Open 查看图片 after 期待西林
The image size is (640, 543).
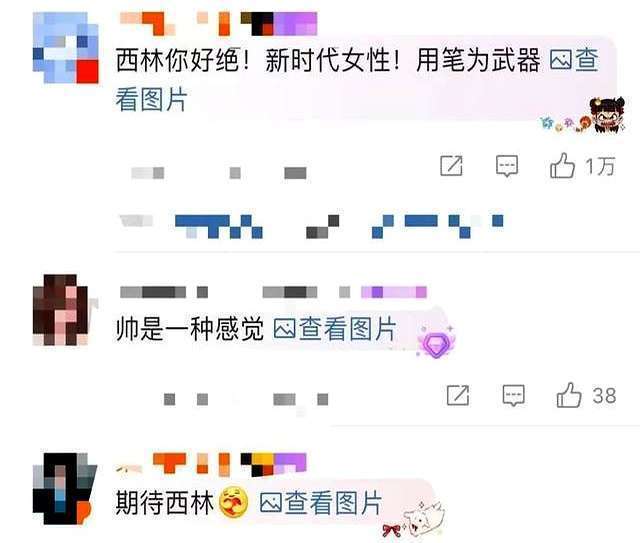click(321, 503)
